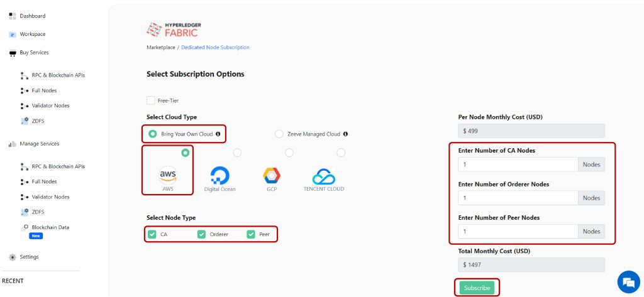Click the Tencent Cloud logo

pos(324,176)
